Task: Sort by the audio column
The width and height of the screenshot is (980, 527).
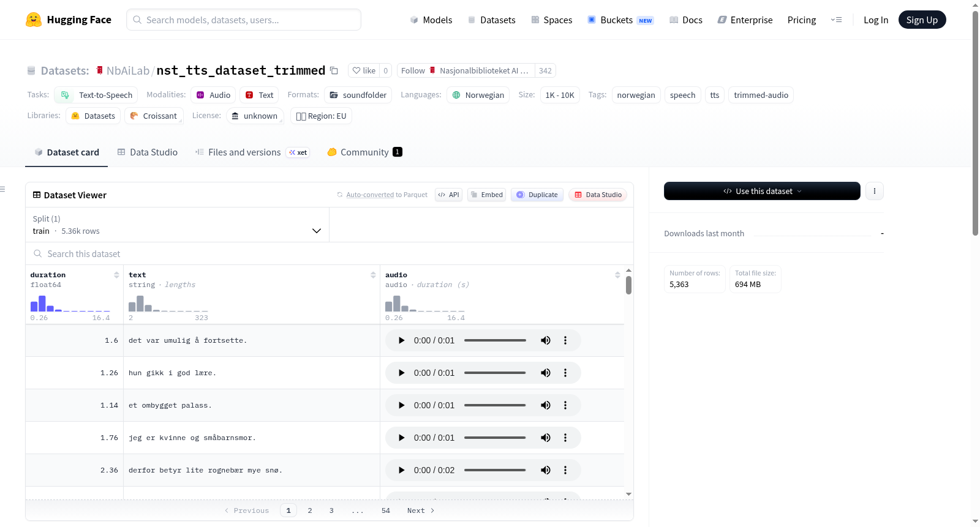Action: [x=617, y=275]
